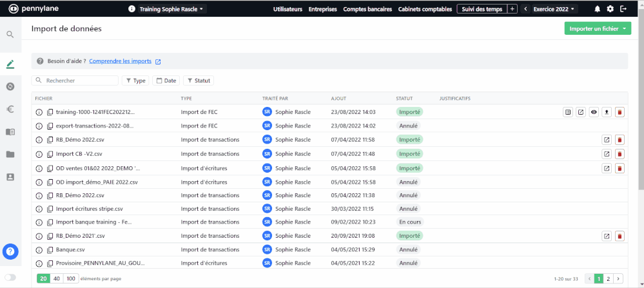Click the info icon beside Banque.csv
Image resolution: width=644 pixels, height=288 pixels.
39,249
